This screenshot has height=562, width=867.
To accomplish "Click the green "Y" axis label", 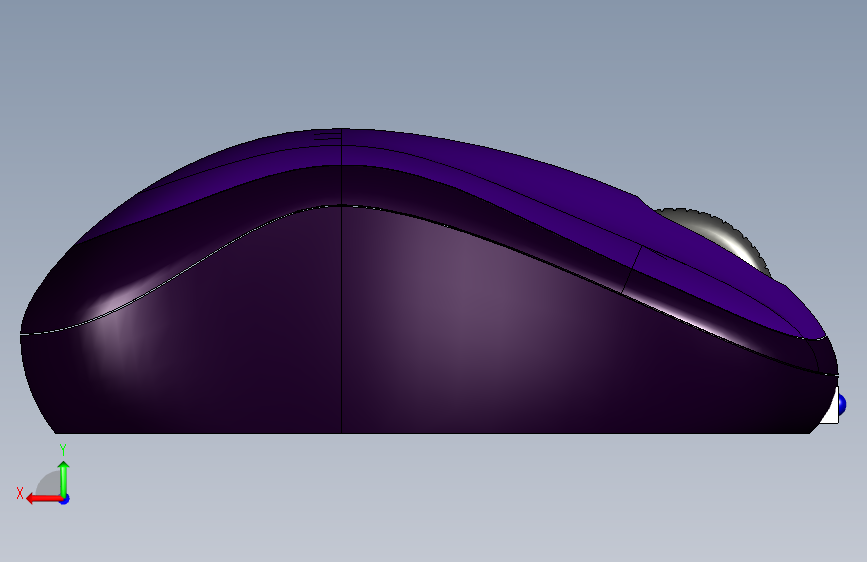I will 63,450.
